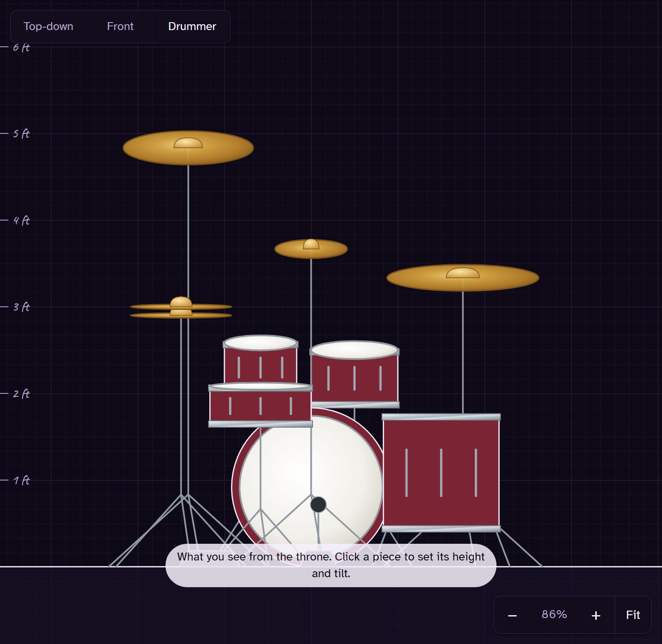Viewport: 662px width, 644px height.
Task: Select the ride cymbal above the floor tom
Action: point(463,278)
